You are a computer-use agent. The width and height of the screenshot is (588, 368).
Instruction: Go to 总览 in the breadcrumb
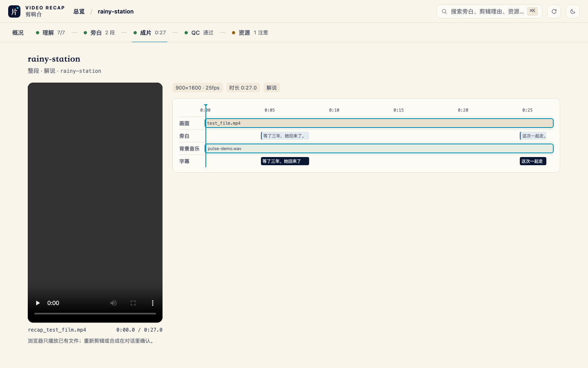tap(79, 11)
